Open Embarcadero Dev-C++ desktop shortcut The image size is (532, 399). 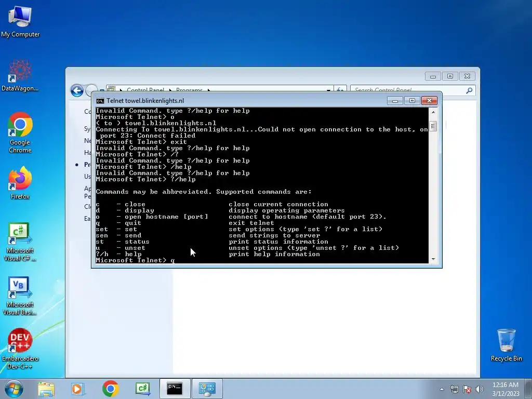pos(20,349)
